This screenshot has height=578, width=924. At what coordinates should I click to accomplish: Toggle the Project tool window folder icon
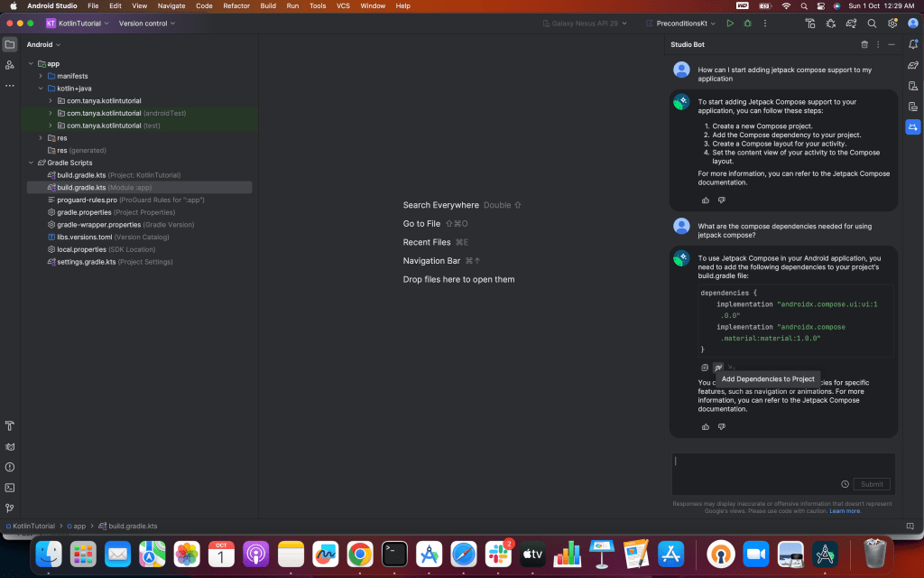pyautogui.click(x=10, y=44)
